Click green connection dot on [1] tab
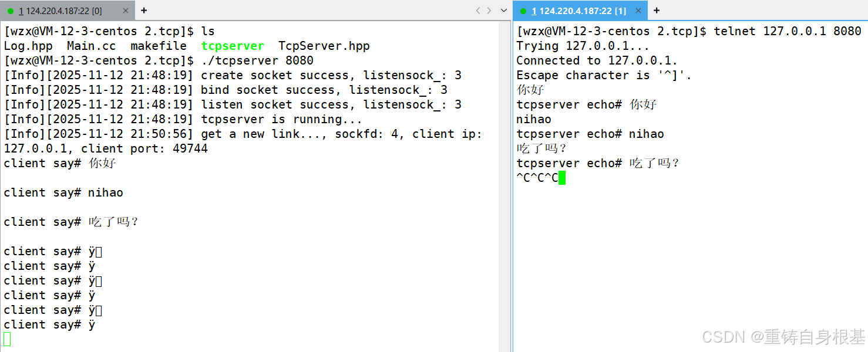Image resolution: width=868 pixels, height=352 pixels. click(523, 11)
